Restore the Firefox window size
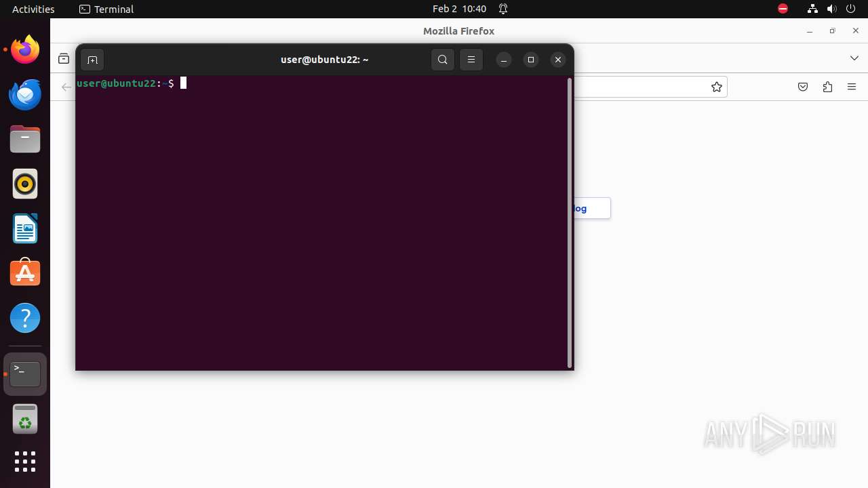This screenshot has width=868, height=488. pyautogui.click(x=832, y=31)
